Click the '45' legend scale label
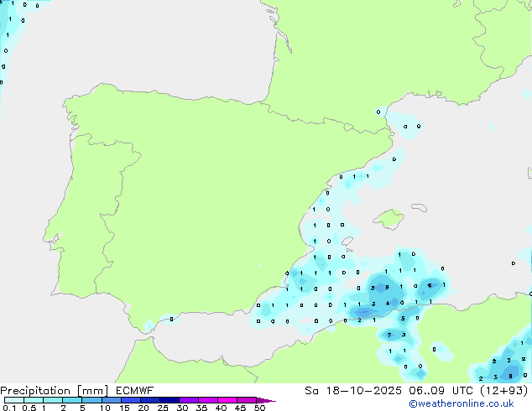This screenshot has height=411, width=532. [240, 408]
